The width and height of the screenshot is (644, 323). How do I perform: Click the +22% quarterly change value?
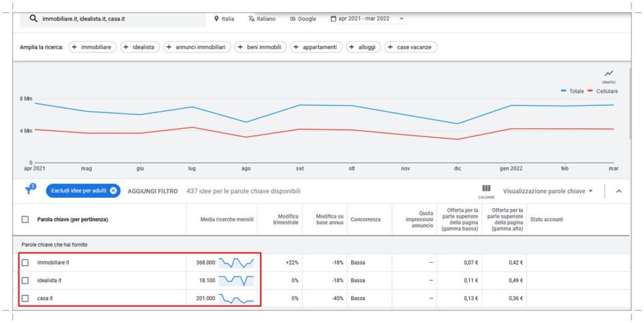pyautogui.click(x=292, y=263)
